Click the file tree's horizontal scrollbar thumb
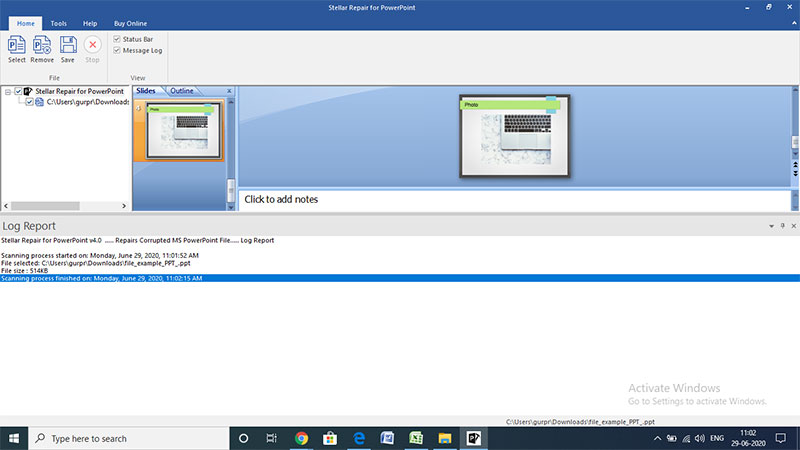 pos(45,206)
